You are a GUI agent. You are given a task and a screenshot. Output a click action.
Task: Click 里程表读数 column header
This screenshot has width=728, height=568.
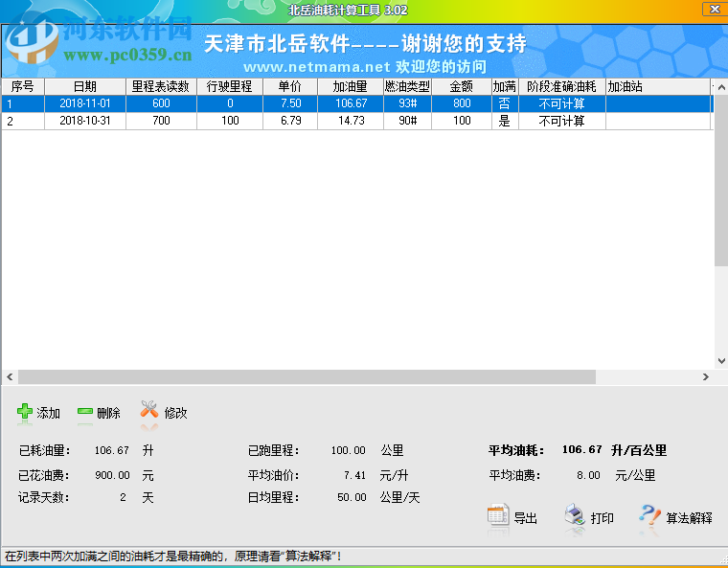click(x=161, y=86)
